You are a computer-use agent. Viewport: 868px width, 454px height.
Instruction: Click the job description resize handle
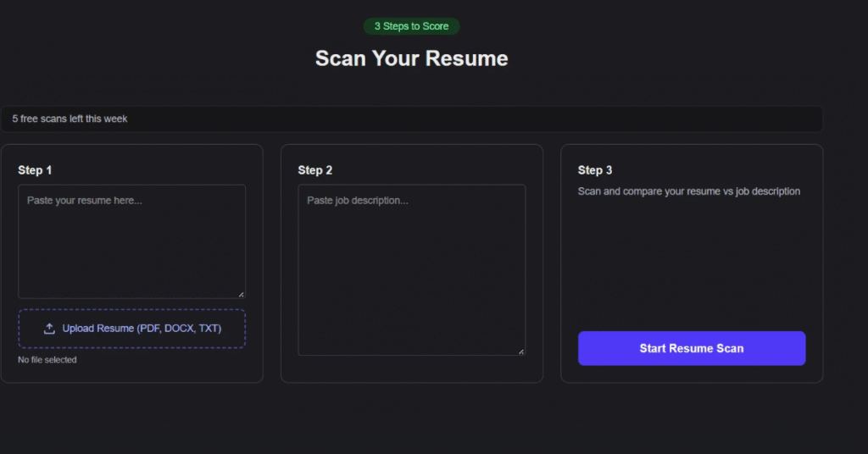pos(521,352)
